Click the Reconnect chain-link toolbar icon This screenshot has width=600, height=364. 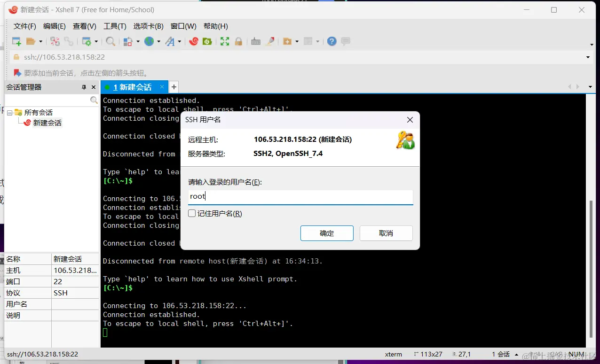[69, 41]
